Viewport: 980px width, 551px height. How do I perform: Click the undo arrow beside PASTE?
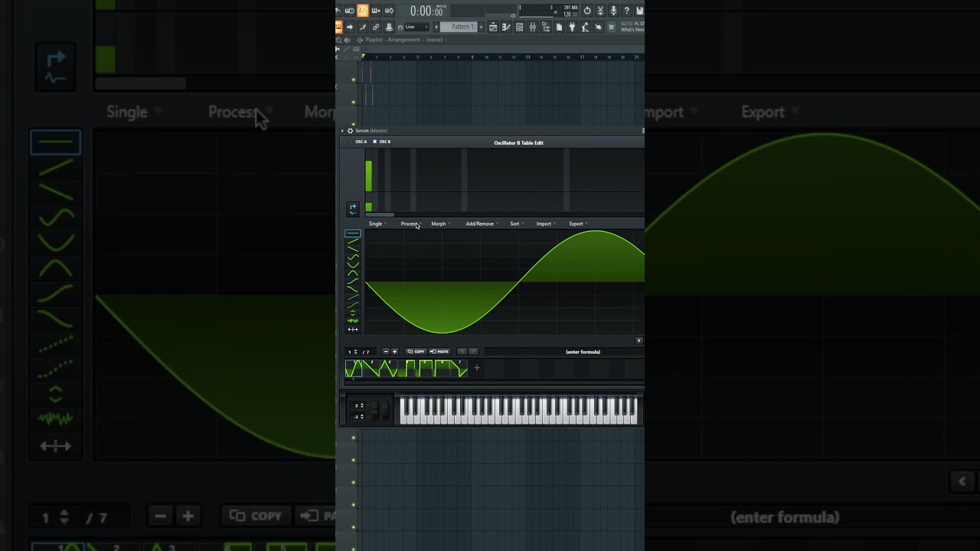(462, 352)
